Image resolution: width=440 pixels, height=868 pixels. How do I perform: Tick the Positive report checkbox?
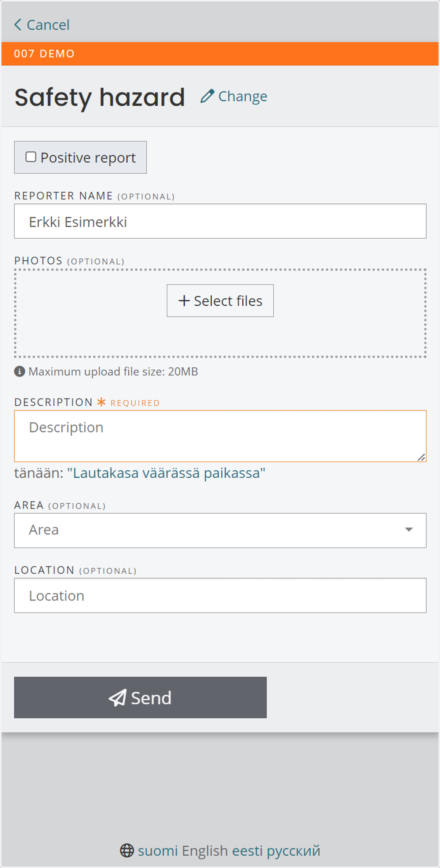[x=31, y=157]
